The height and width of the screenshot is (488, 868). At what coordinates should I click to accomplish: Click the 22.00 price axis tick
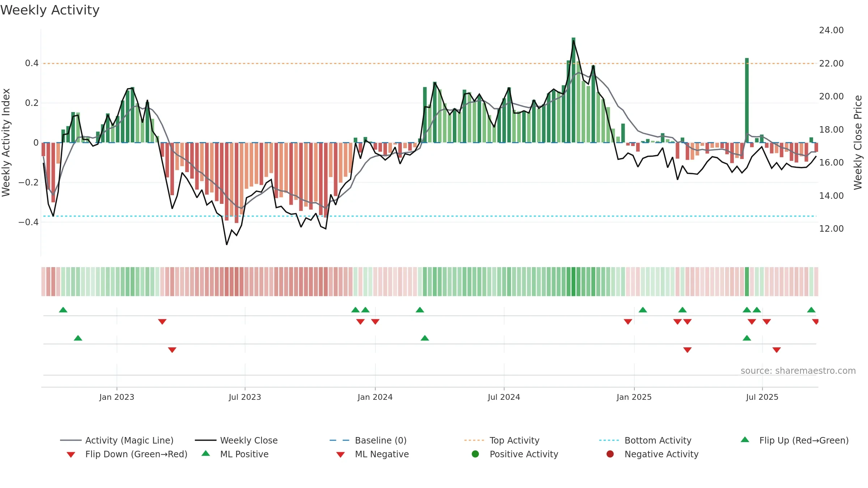[x=831, y=63]
